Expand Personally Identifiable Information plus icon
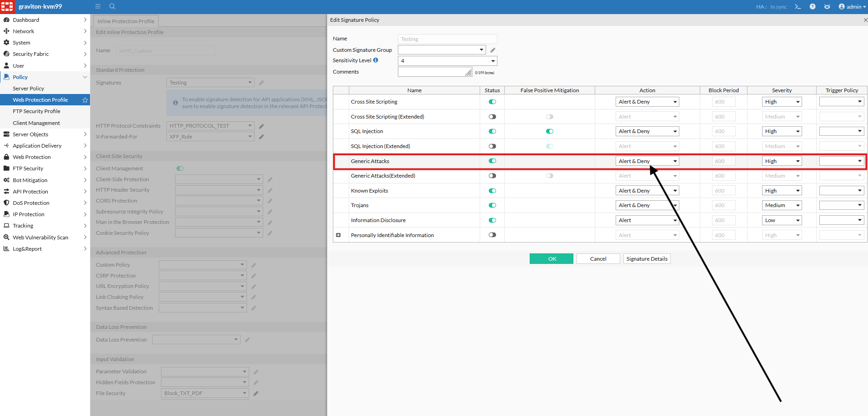Viewport: 868px width, 416px height. click(x=338, y=235)
